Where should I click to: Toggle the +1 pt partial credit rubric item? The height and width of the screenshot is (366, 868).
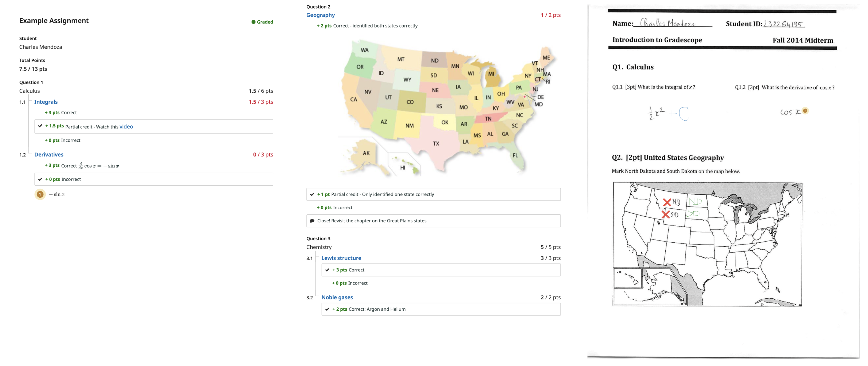(312, 194)
